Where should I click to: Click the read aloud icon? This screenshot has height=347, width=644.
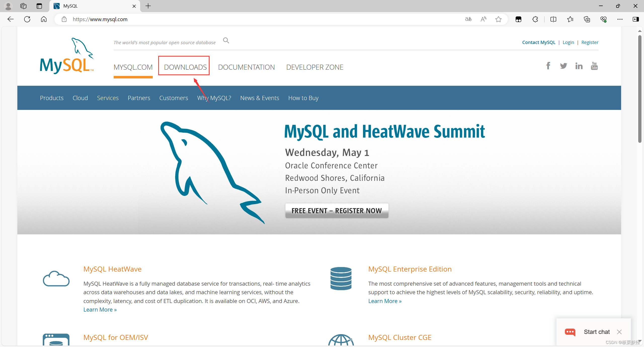pos(483,19)
